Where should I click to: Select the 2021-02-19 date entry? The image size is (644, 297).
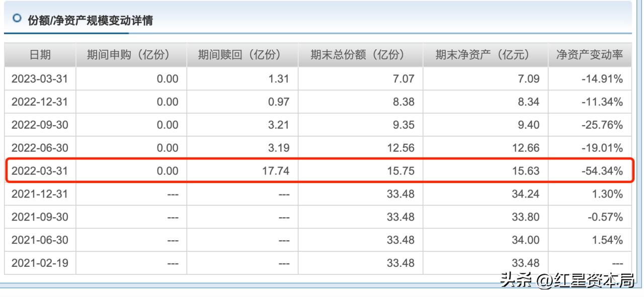40,262
